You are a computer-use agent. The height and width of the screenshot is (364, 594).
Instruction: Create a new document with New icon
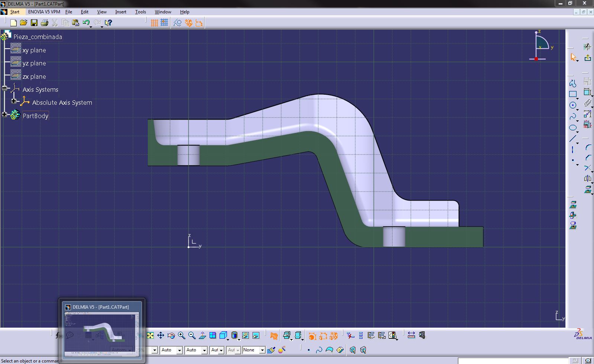point(13,23)
